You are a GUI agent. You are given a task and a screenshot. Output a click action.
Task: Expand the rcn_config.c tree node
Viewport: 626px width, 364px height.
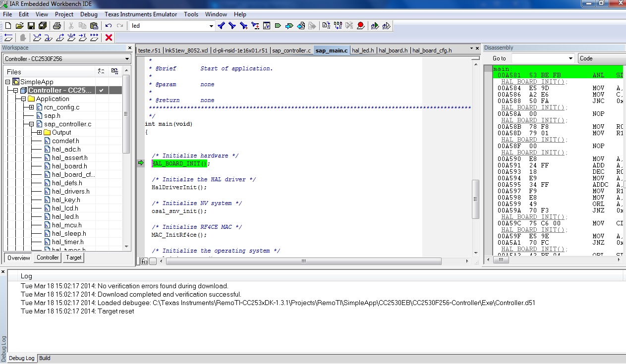click(31, 107)
